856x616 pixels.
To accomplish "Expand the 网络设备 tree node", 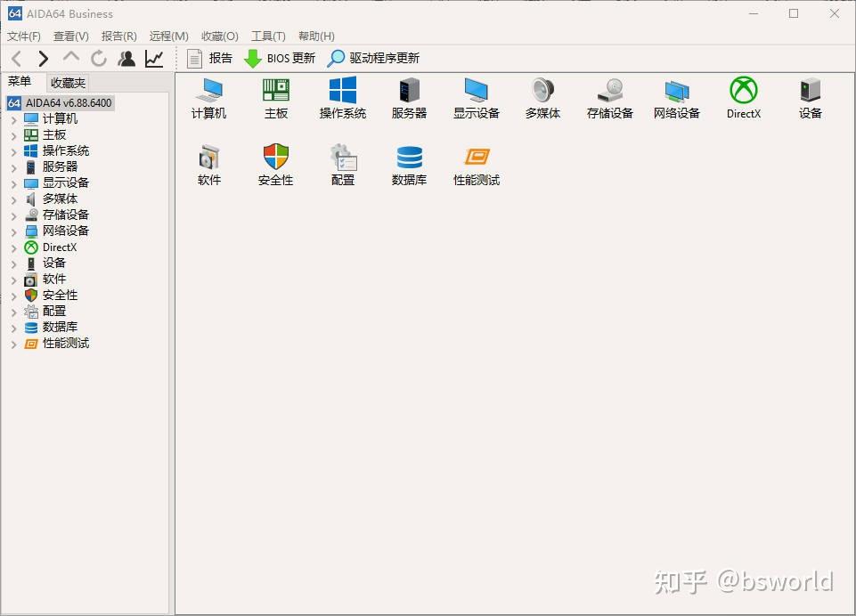I will pos(14,231).
